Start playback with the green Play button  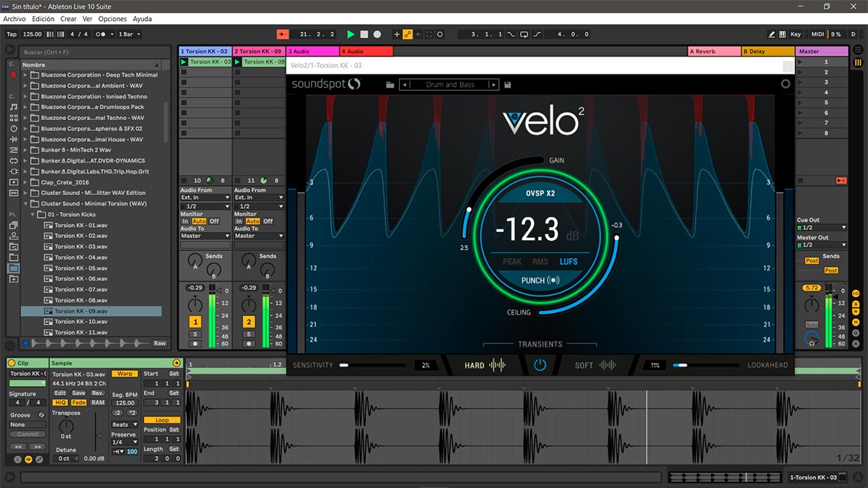(x=351, y=34)
